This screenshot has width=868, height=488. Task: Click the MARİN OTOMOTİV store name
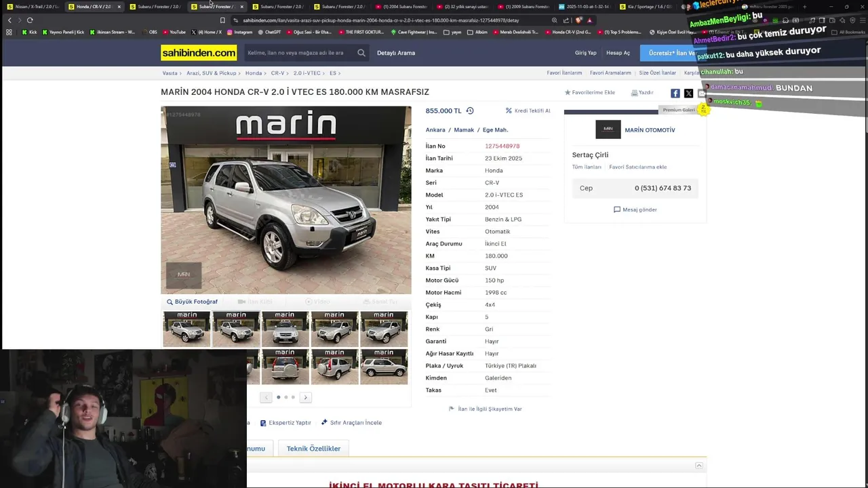coord(650,130)
